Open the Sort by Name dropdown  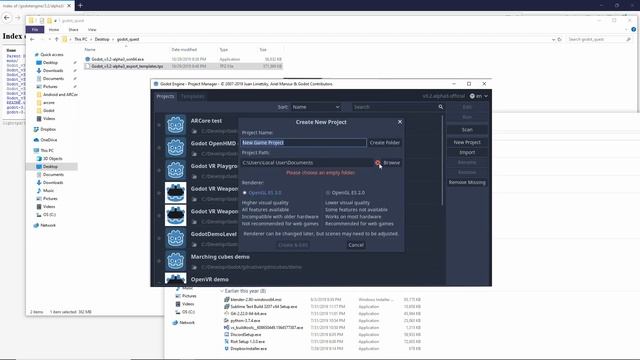click(316, 107)
